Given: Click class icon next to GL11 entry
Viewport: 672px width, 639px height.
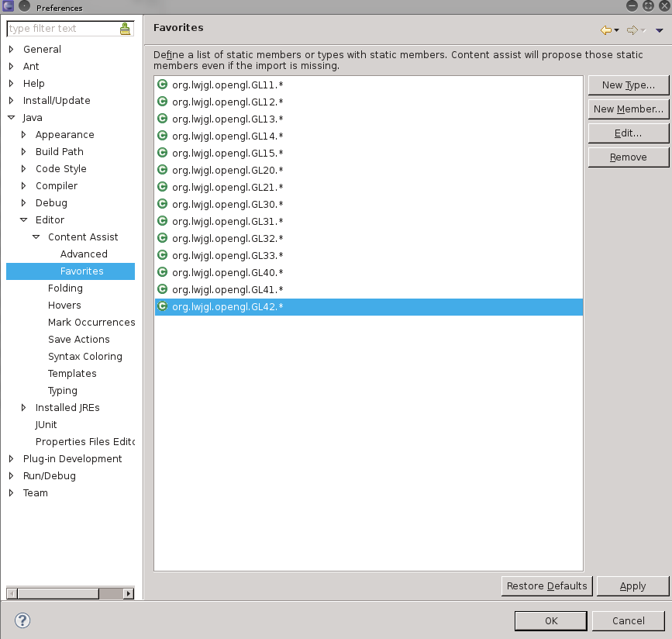Looking at the screenshot, I should (163, 84).
